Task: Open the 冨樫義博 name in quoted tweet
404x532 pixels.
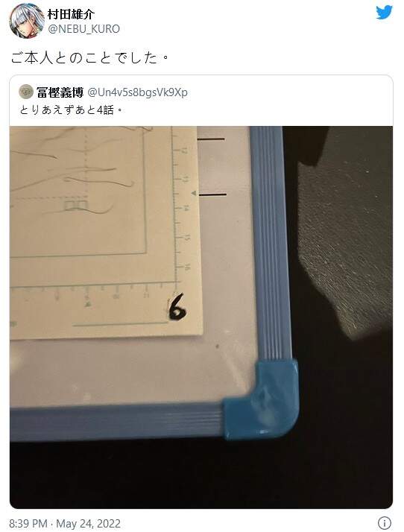Action: [x=60, y=92]
